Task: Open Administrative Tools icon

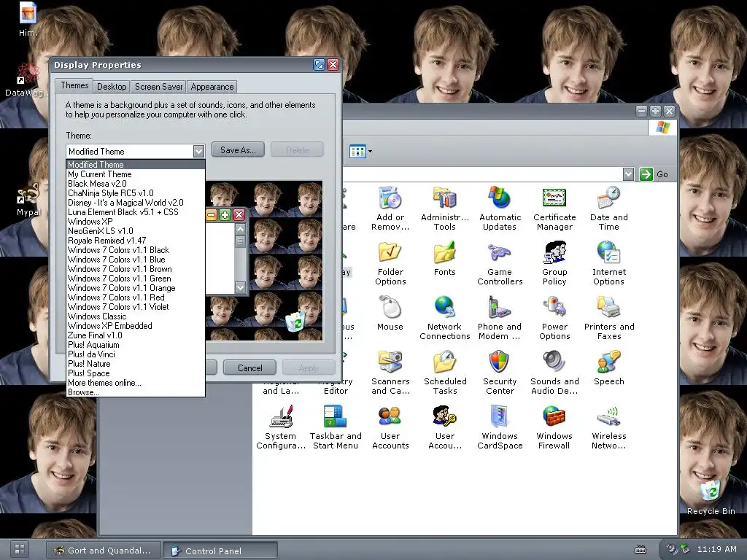Action: pos(444,198)
